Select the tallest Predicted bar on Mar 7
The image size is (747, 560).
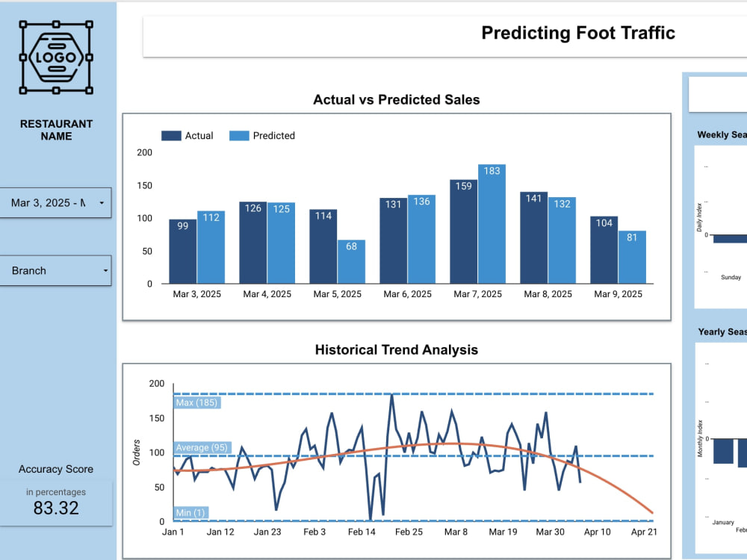(492, 224)
